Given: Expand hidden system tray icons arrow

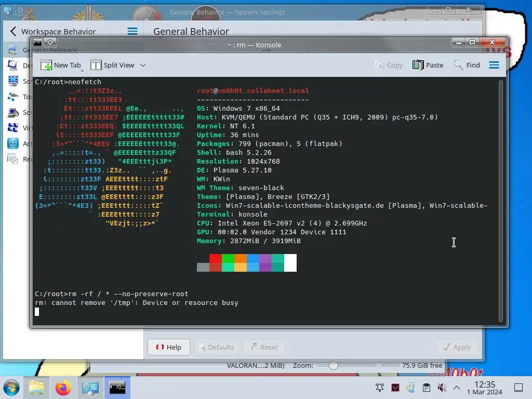Looking at the screenshot, I should 457,388.
